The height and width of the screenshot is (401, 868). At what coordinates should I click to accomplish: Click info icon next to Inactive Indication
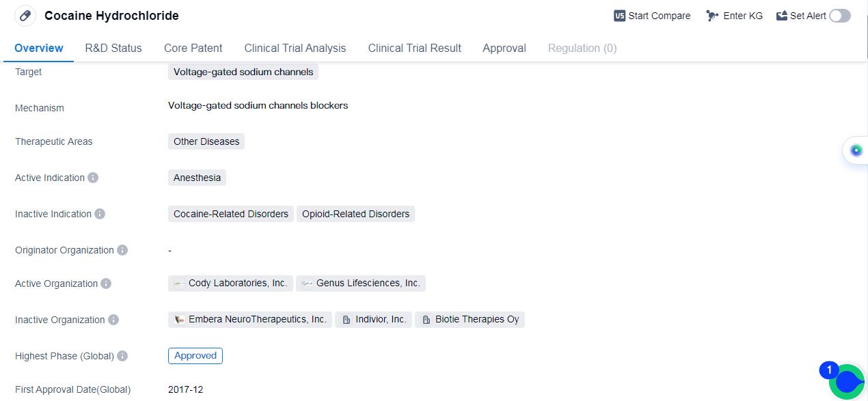point(100,214)
